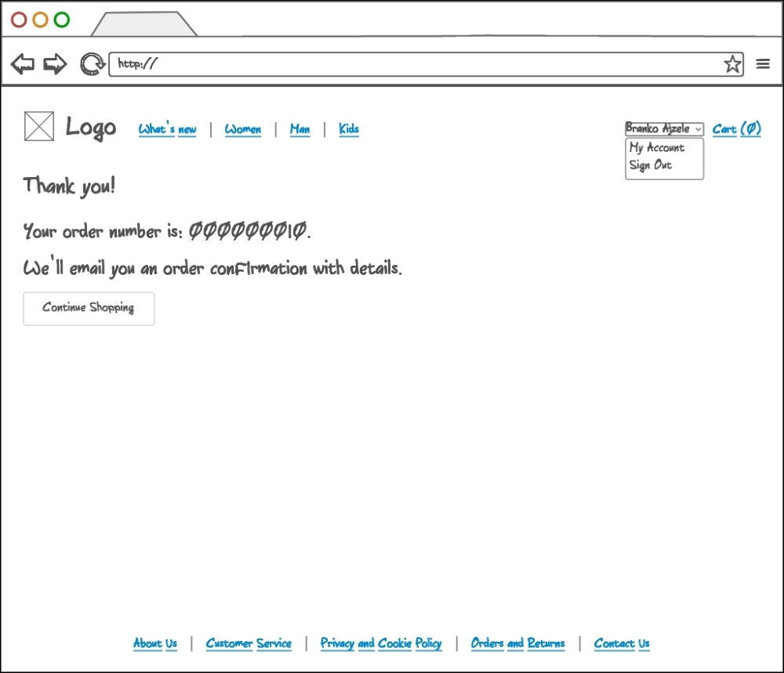Click the red traffic-light window circle
Viewport: 784px width, 673px height.
tap(18, 20)
